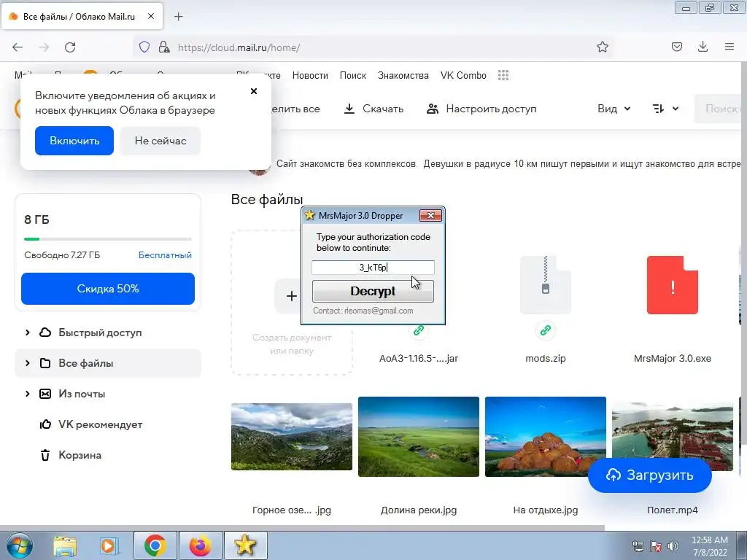Click the storage usage progress bar
The height and width of the screenshot is (560, 747).
[108, 239]
